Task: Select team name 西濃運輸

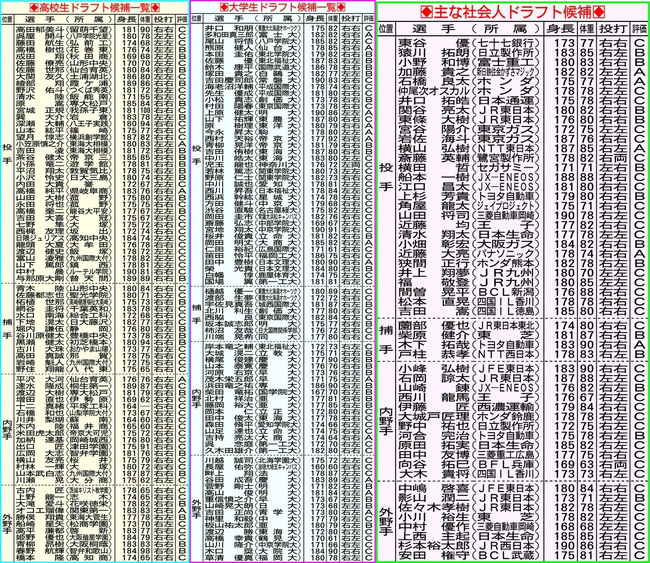Action: (506, 407)
